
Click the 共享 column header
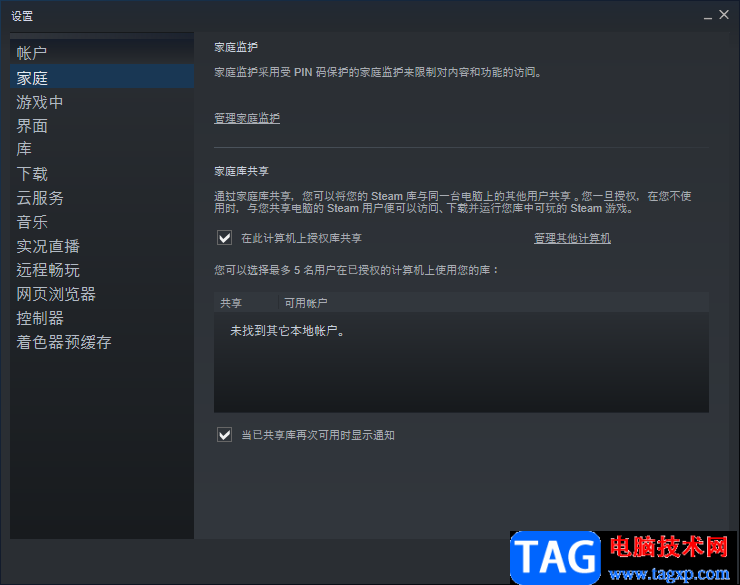pyautogui.click(x=246, y=303)
